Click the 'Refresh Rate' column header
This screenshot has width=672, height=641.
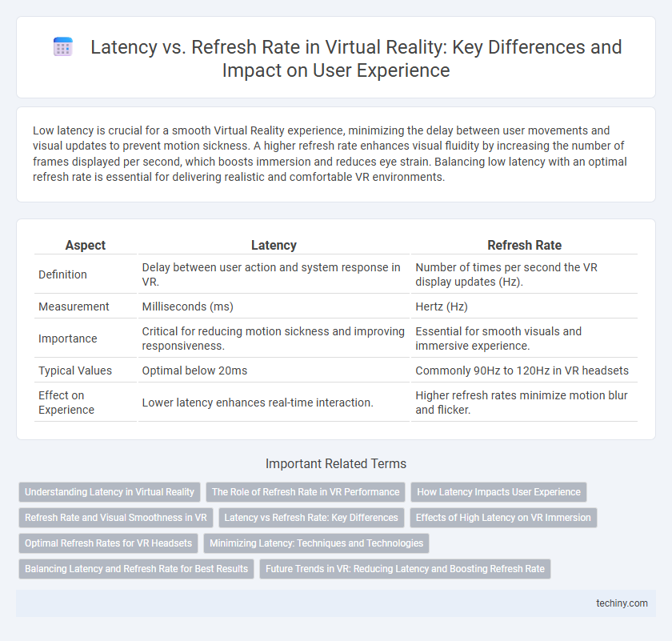(x=524, y=245)
